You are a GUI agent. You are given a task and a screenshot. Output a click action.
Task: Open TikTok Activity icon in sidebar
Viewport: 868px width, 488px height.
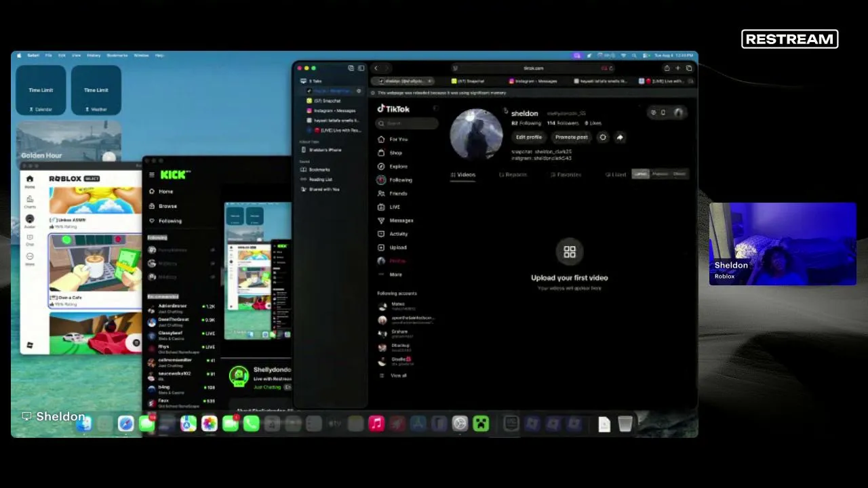pyautogui.click(x=382, y=234)
